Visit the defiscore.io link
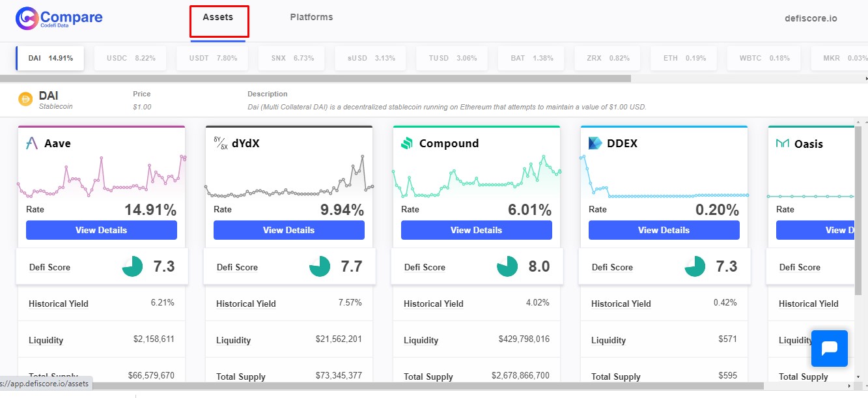 tap(811, 18)
